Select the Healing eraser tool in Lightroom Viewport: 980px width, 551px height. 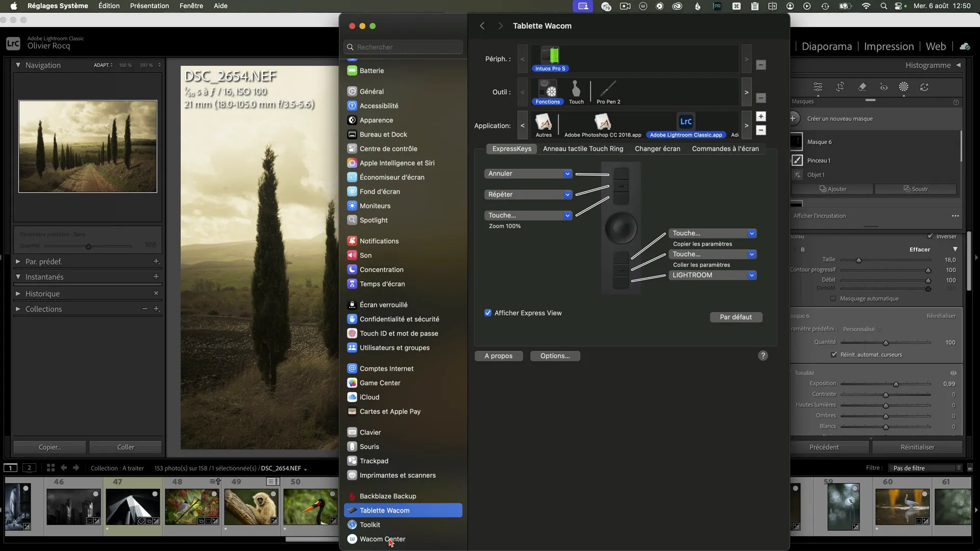[x=862, y=87]
